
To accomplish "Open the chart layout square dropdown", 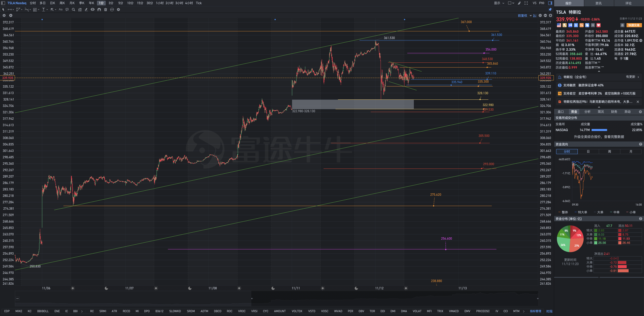I will pos(511,3).
